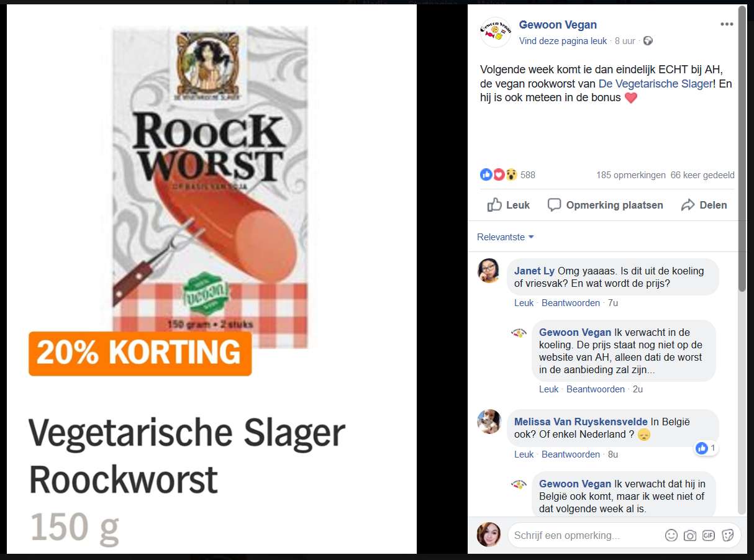Open the emoji picker in comment box
Image resolution: width=754 pixels, height=560 pixels.
pyautogui.click(x=671, y=535)
